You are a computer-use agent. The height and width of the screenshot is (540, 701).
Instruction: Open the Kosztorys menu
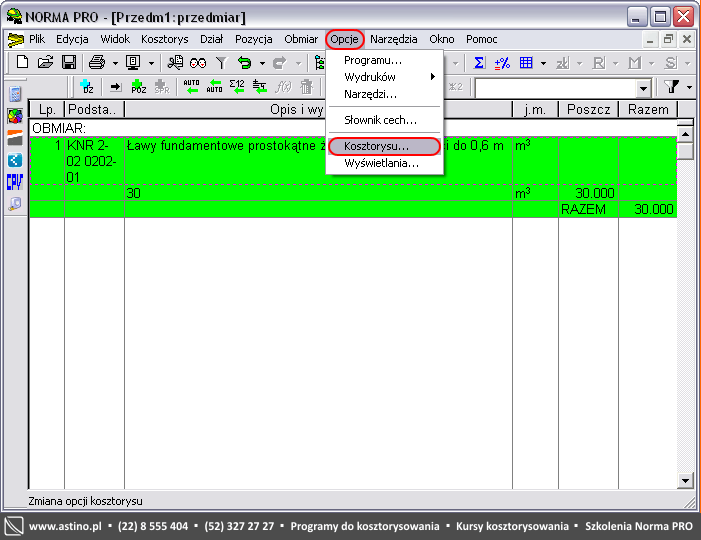(x=165, y=39)
